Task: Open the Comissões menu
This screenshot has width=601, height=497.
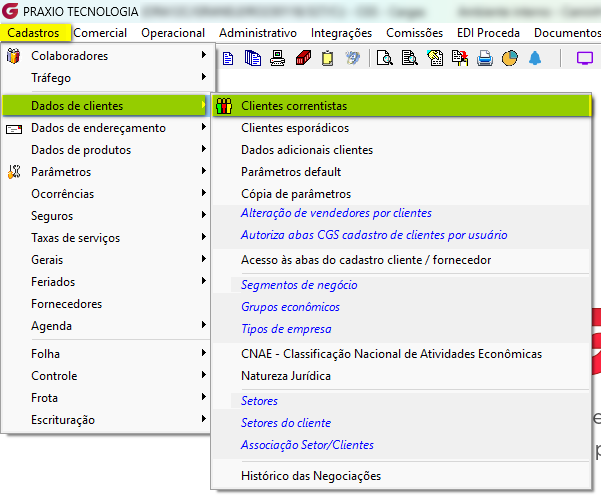Action: coord(415,33)
